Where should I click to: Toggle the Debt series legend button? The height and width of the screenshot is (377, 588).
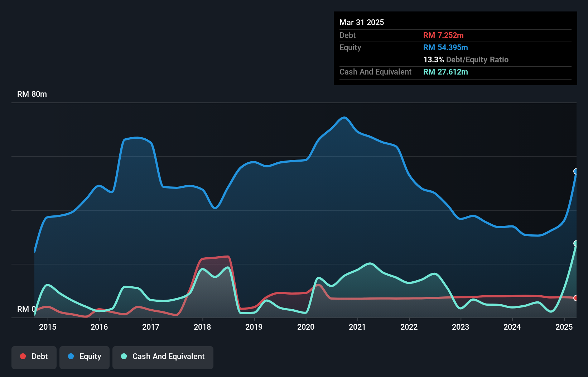pyautogui.click(x=34, y=357)
